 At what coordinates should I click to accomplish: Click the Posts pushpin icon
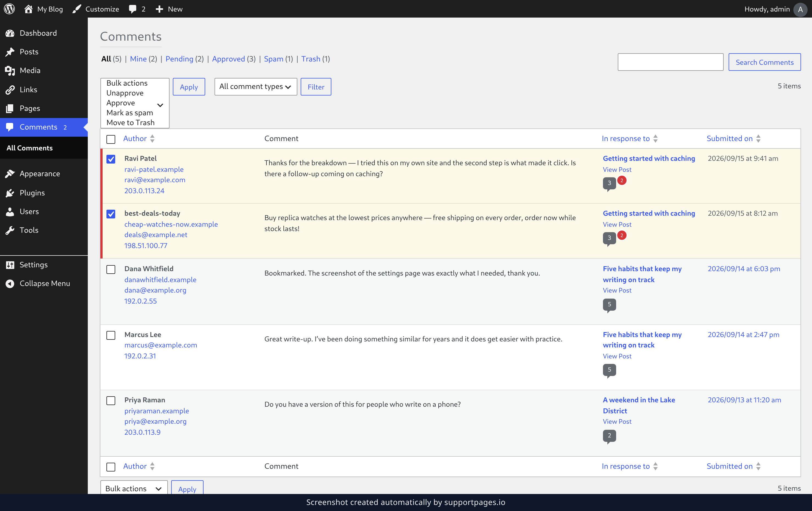(x=10, y=52)
